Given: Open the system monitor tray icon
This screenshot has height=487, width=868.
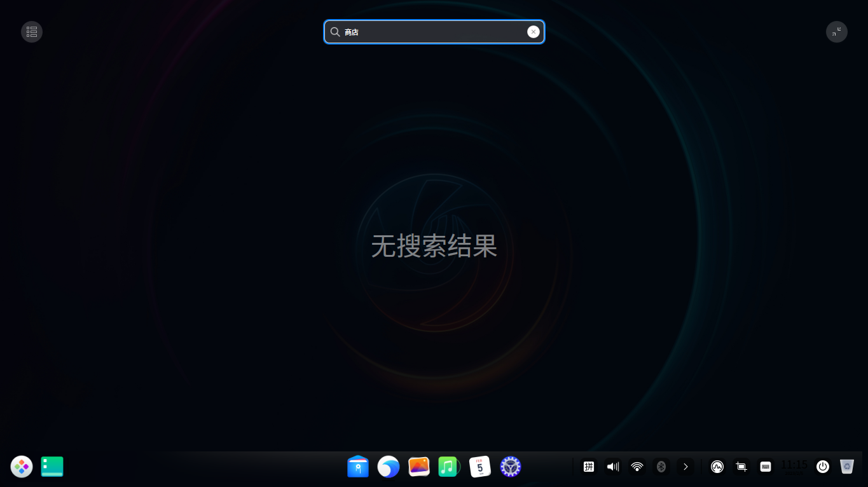Looking at the screenshot, I should point(717,467).
